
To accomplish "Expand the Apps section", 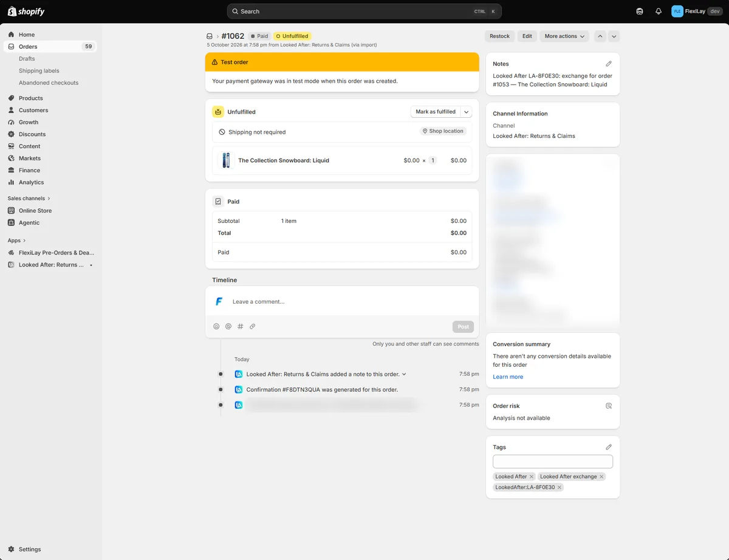I will pyautogui.click(x=17, y=241).
